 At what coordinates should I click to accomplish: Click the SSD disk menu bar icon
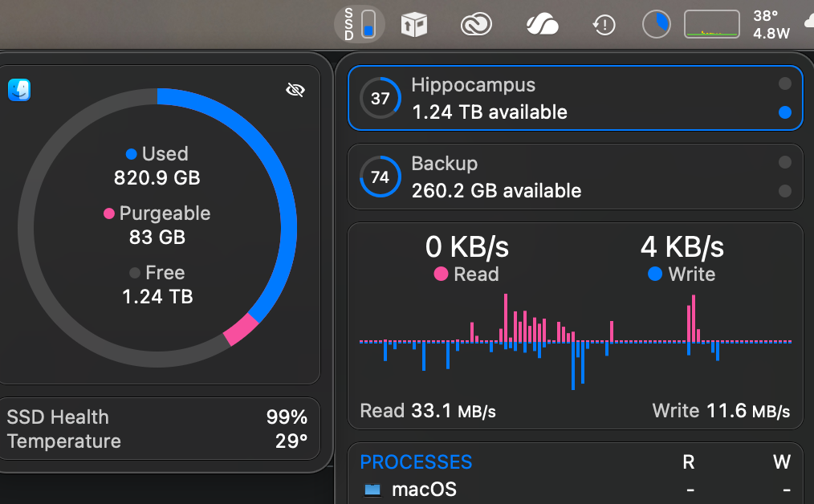359,24
